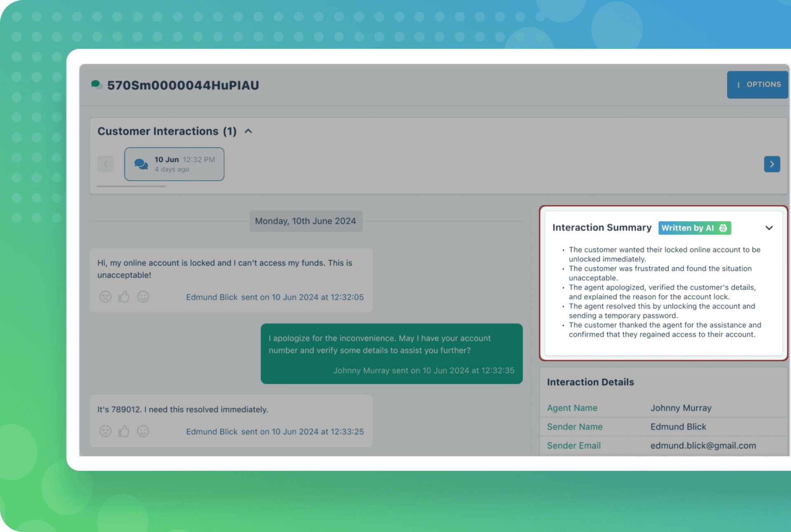The height and width of the screenshot is (532, 791).
Task: Click thumbs up on 'It's 789012' message
Action: pos(124,431)
